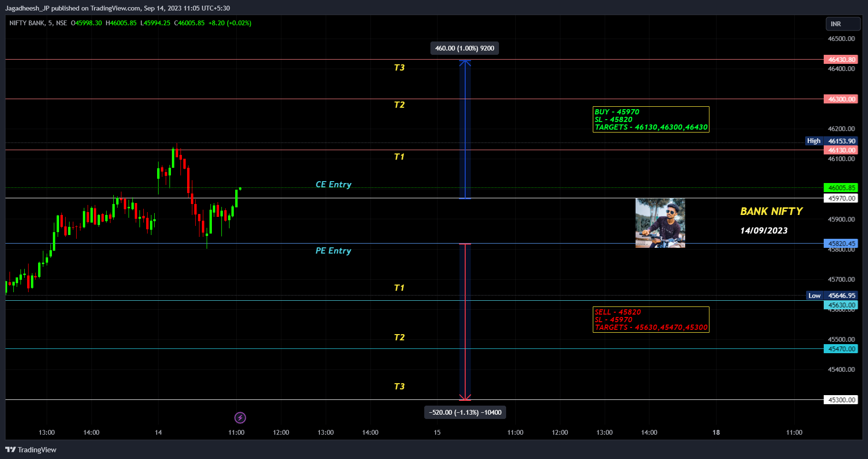The image size is (868, 459).
Task: Click the 46300.00 price tag
Action: click(841, 99)
